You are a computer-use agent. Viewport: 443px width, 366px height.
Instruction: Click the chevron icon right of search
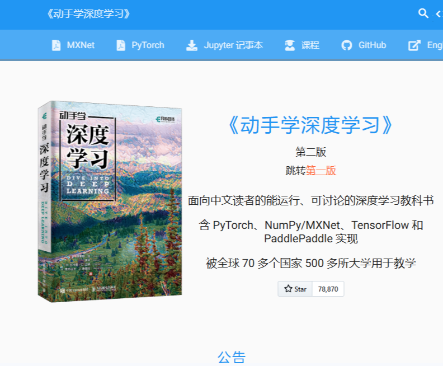(439, 14)
